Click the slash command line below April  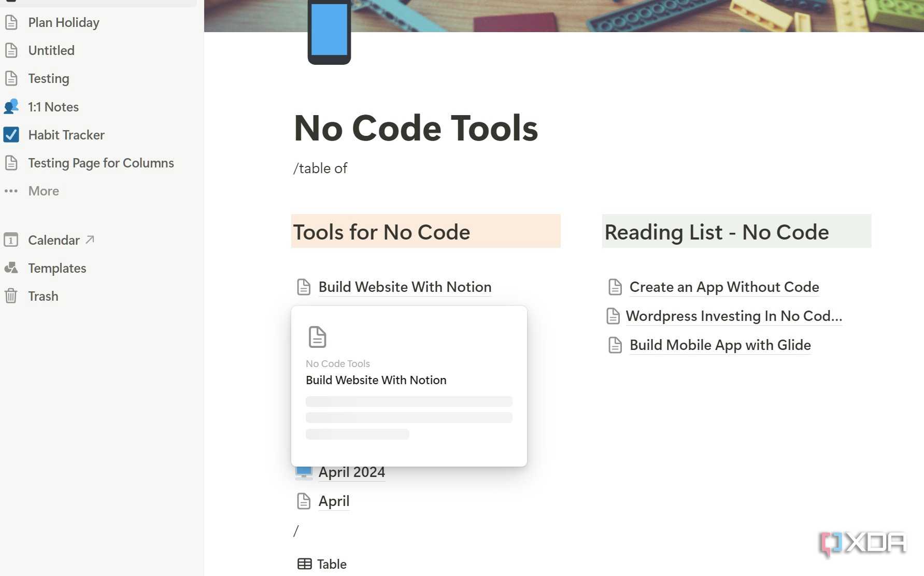[x=296, y=530]
